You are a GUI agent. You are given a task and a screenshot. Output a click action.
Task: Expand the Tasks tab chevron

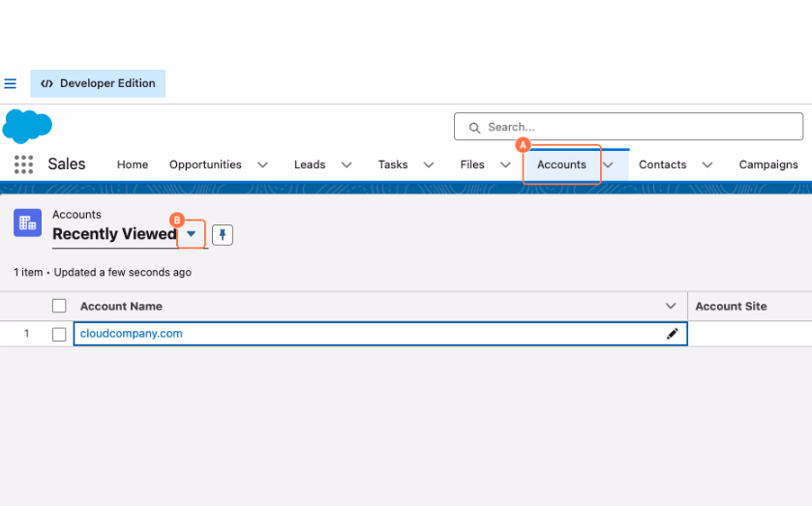tap(429, 164)
